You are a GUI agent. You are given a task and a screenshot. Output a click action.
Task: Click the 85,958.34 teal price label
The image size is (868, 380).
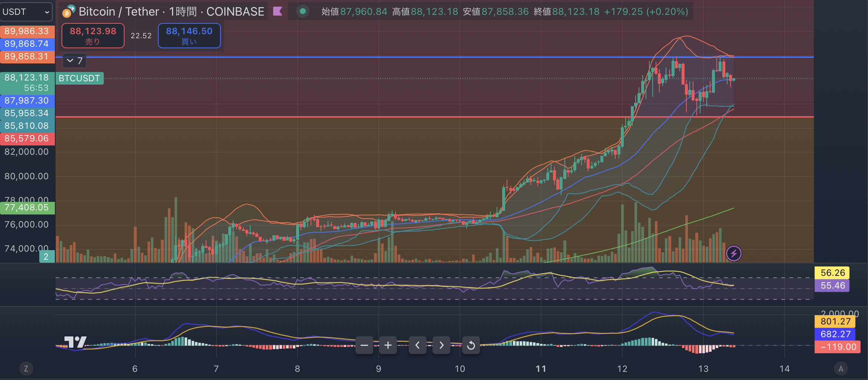[x=27, y=113]
